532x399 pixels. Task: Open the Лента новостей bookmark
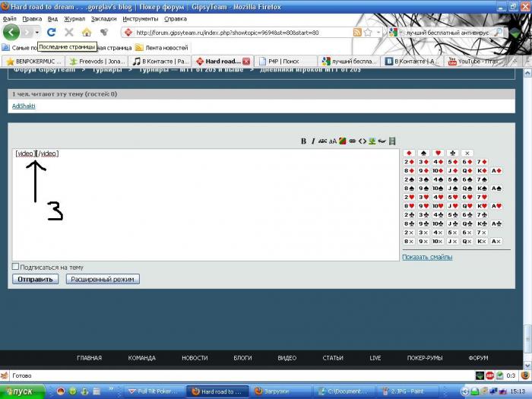pyautogui.click(x=162, y=48)
